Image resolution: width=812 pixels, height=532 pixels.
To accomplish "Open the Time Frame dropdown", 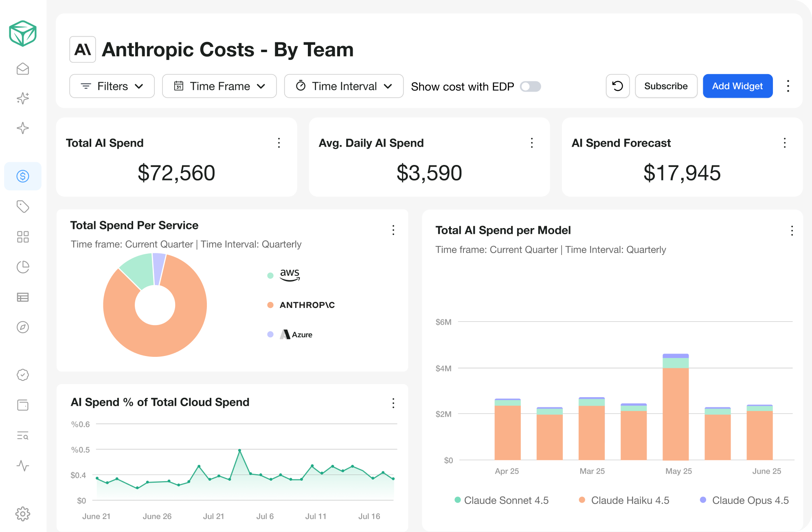I will (219, 86).
